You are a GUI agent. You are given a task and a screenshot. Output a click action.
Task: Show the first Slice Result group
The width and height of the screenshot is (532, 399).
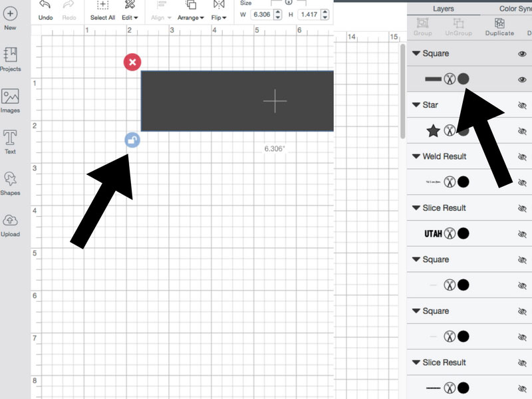click(x=522, y=208)
